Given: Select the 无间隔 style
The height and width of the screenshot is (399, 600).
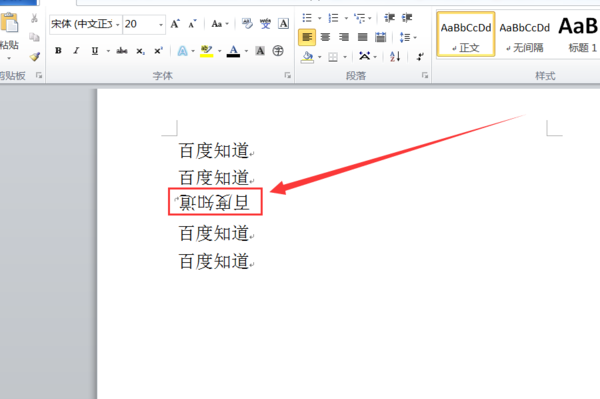Looking at the screenshot, I should [x=524, y=34].
